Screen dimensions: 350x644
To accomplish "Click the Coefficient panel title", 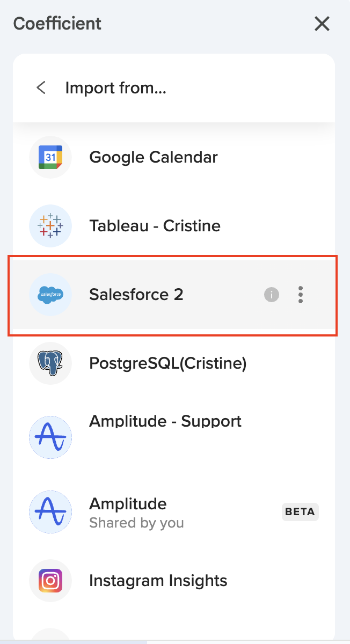I will 57,24.
